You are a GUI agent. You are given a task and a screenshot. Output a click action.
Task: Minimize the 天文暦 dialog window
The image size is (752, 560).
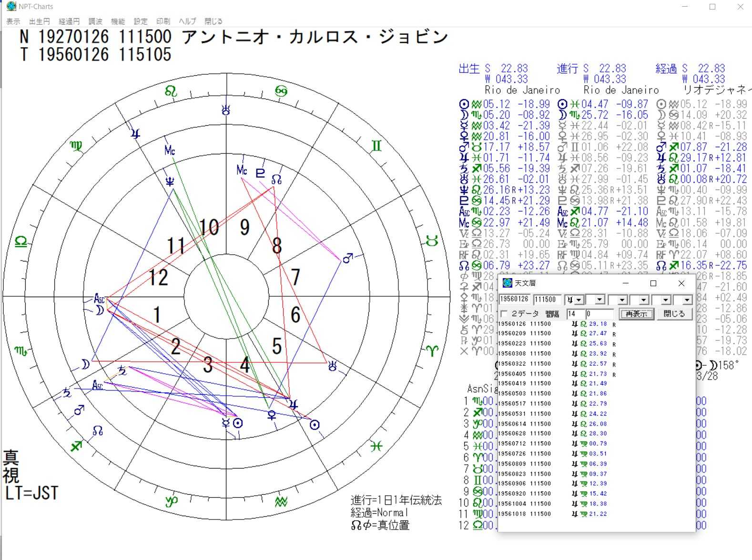626,283
